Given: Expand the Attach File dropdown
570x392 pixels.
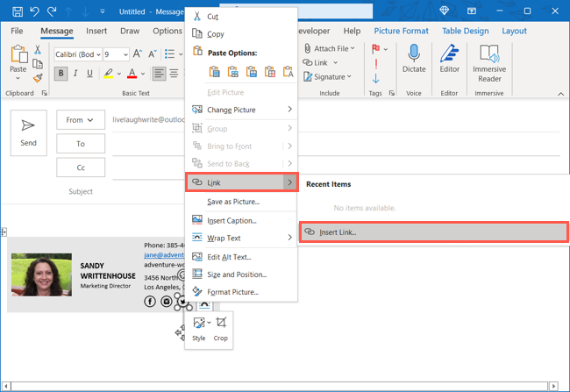Looking at the screenshot, I should pos(353,49).
